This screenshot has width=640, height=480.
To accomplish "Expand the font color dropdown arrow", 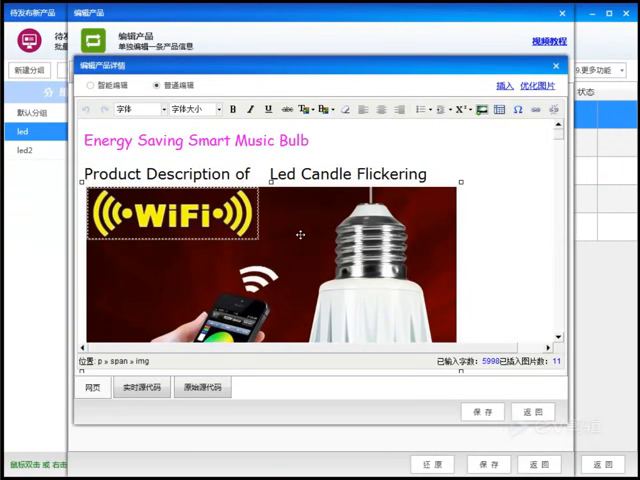I will (x=313, y=109).
